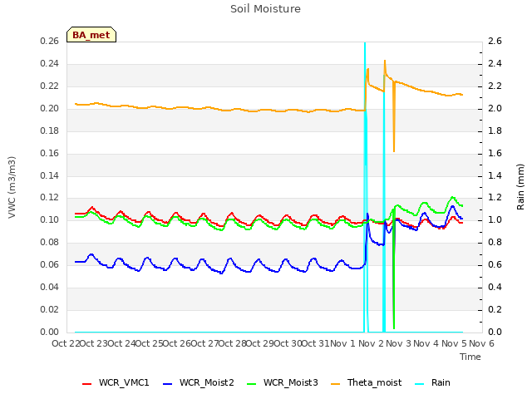The image size is (532, 399).
Task: Select the WCR_VMC1 legend entry
Action: click(x=116, y=382)
